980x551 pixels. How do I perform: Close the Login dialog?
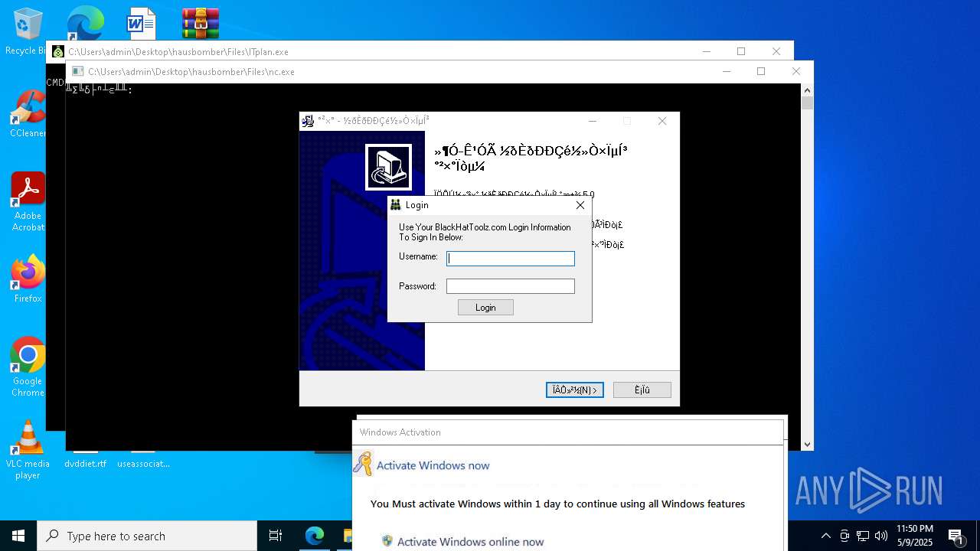pos(580,205)
